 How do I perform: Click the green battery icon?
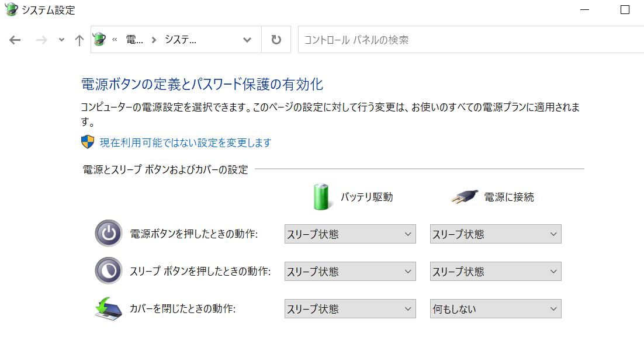321,197
